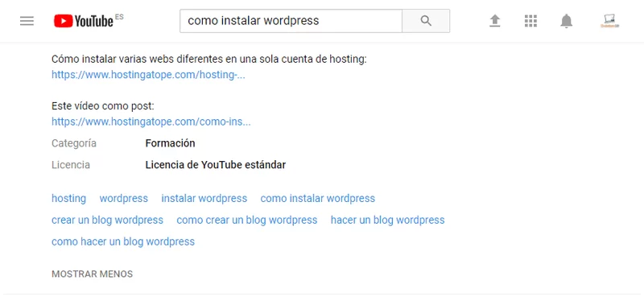Click the 'Categoría' label

tap(74, 143)
